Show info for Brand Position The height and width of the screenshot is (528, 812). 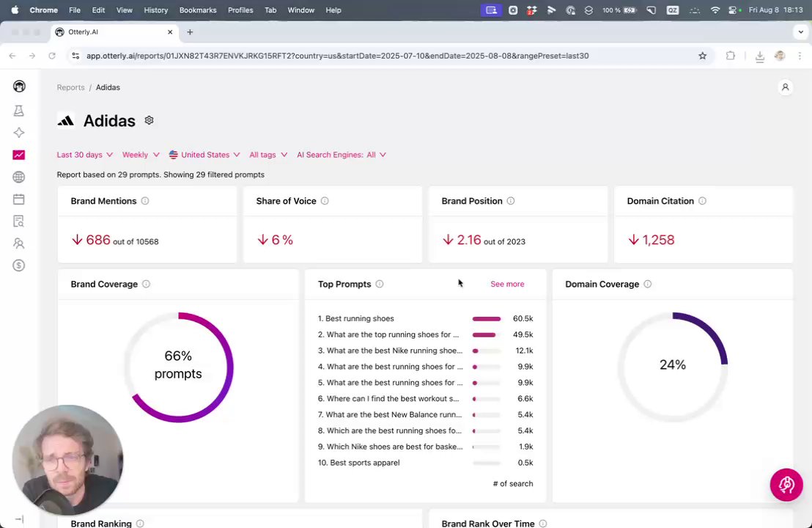click(x=511, y=201)
